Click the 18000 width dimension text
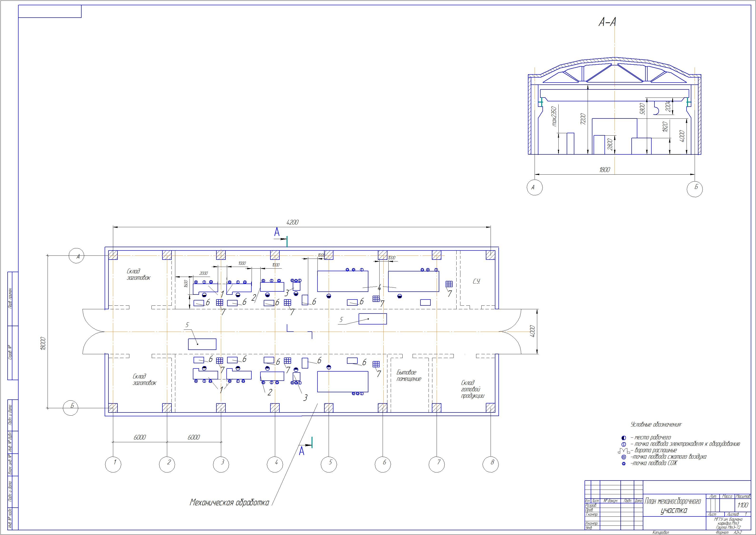 (x=43, y=343)
